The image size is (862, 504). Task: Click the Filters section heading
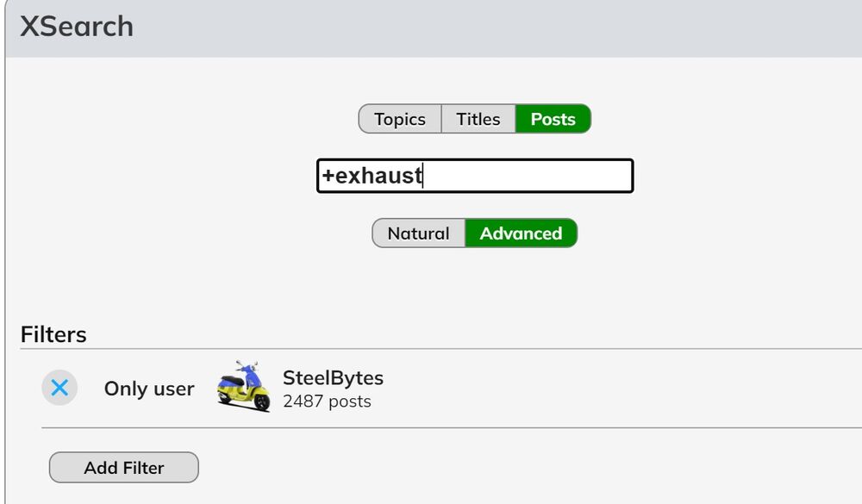(53, 334)
